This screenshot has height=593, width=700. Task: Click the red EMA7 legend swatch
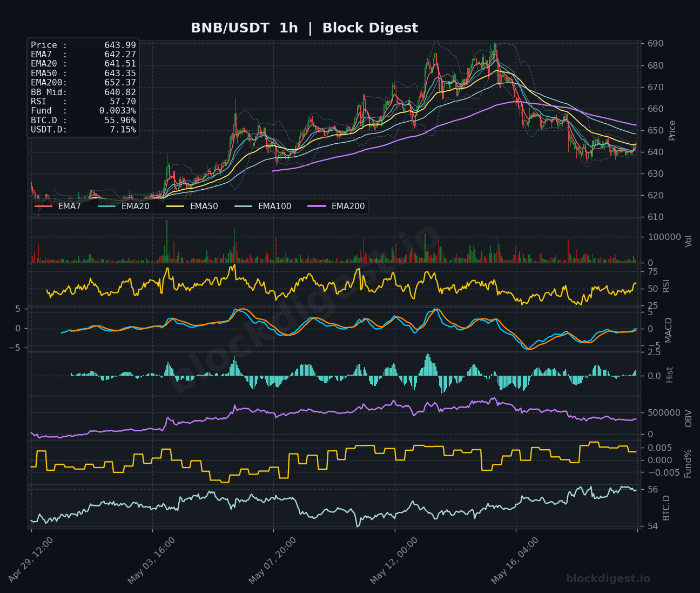click(x=44, y=206)
